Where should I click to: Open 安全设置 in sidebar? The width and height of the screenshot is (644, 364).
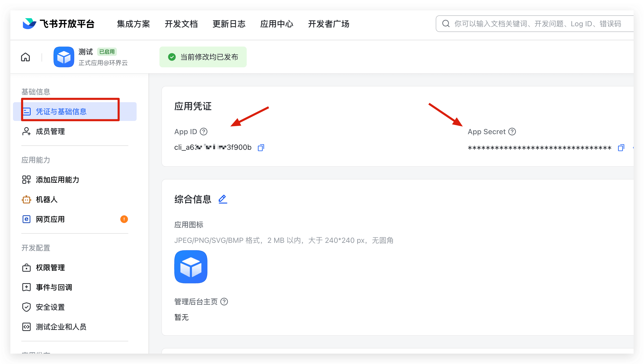click(50, 307)
